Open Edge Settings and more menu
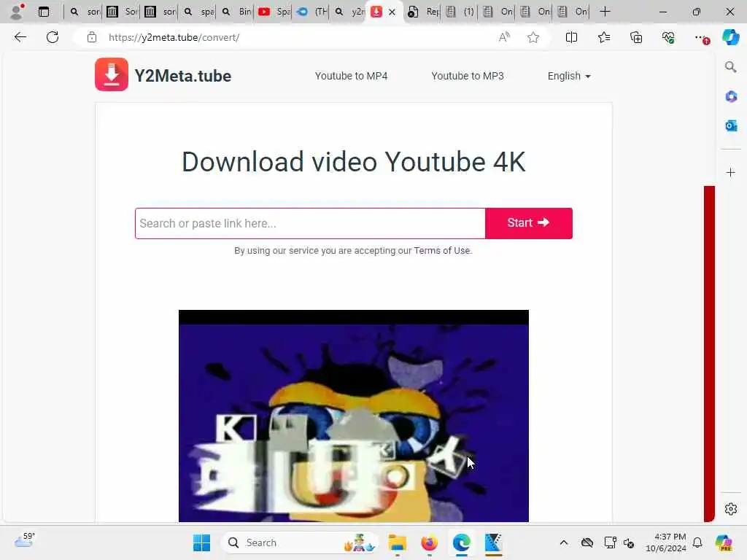The width and height of the screenshot is (747, 560). tap(701, 38)
